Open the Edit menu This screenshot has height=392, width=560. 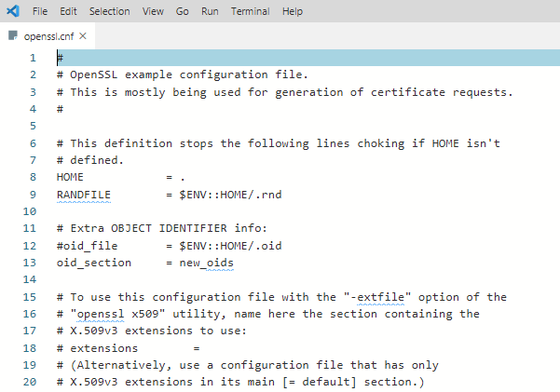(68, 11)
